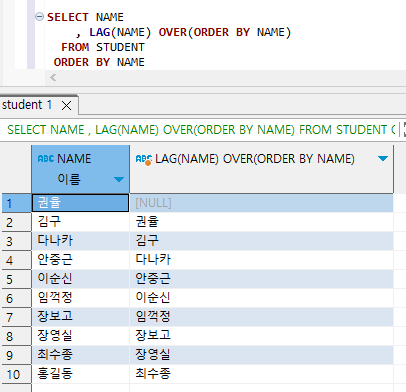This screenshot has height=392, width=406.
Task: Select 권율 in the LAG column
Action: click(262, 222)
